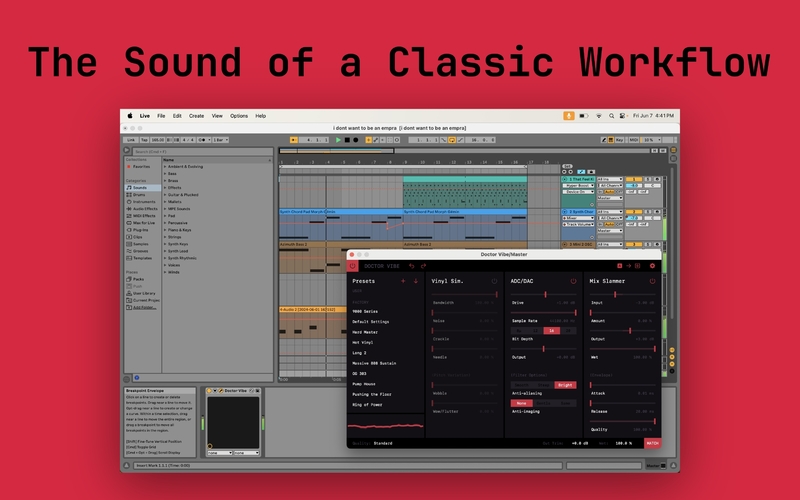Screen dimensions: 800x500
Task: Open the Help menu
Action: click(x=260, y=116)
